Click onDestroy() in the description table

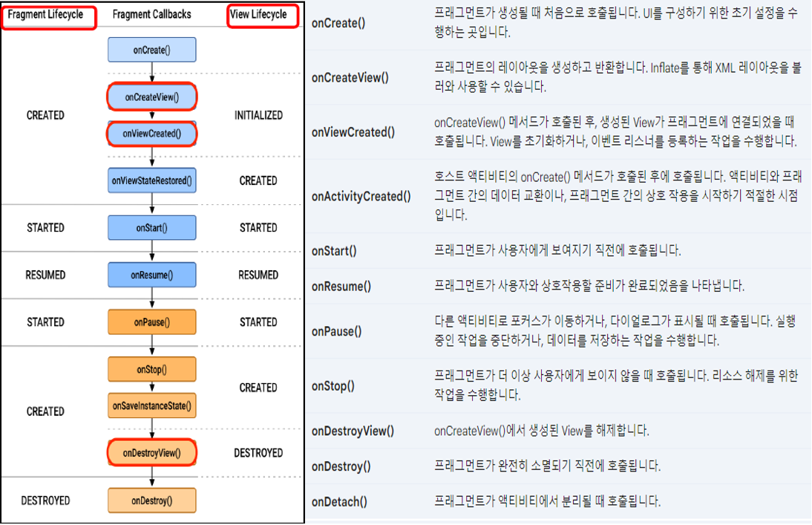[341, 466]
